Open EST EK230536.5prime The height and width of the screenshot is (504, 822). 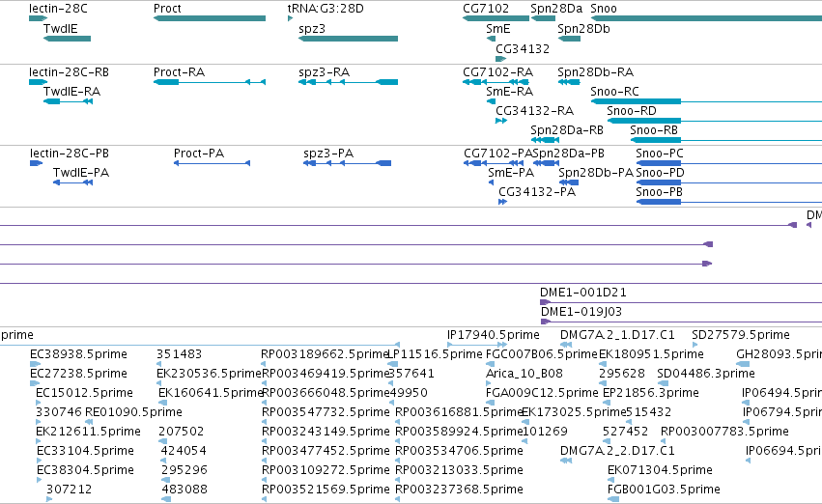[x=209, y=374]
